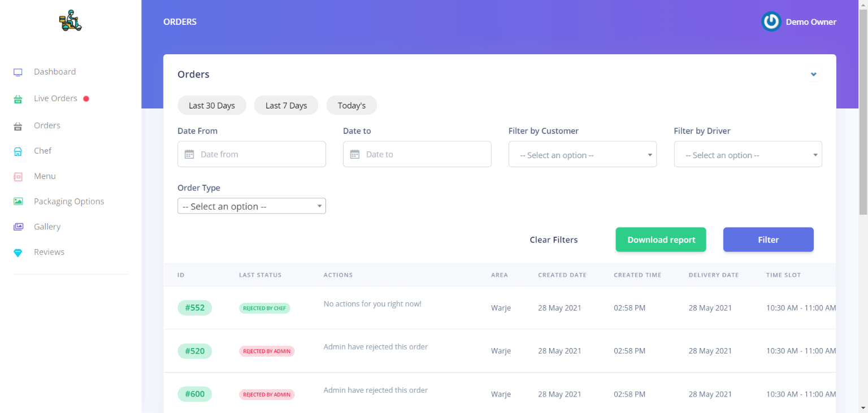Image resolution: width=868 pixels, height=413 pixels.
Task: Click the delivery scooter logo
Action: 71,21
